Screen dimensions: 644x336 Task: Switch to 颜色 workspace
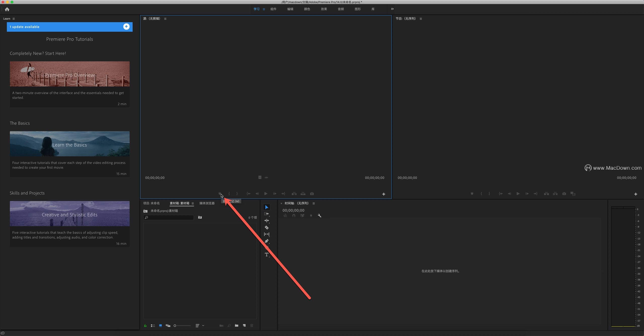[307, 9]
